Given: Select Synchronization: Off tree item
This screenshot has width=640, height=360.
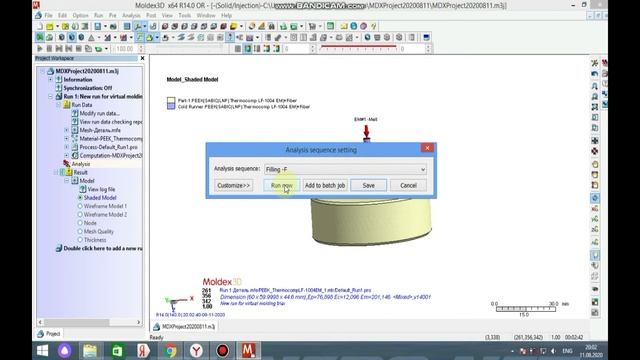Looking at the screenshot, I should (x=88, y=88).
